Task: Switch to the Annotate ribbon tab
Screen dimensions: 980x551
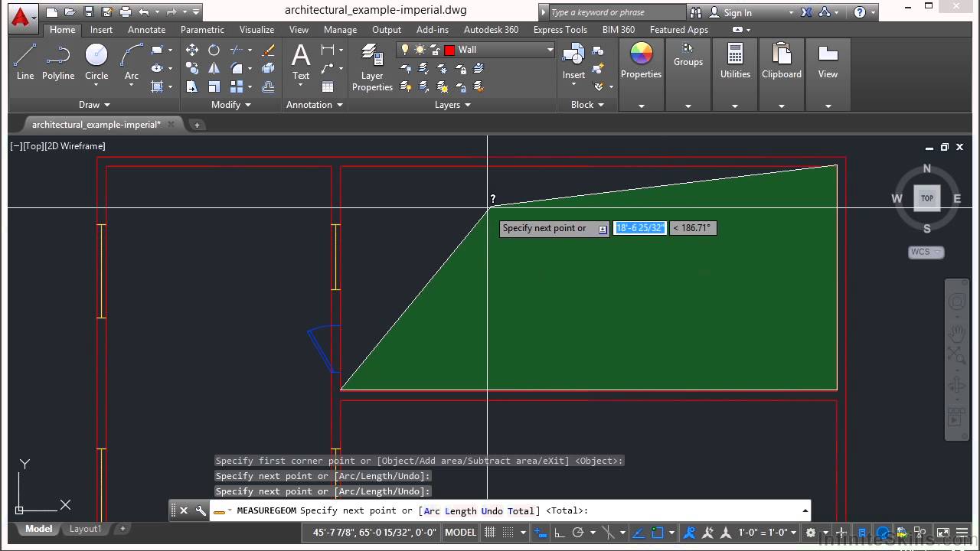Action: 146,30
